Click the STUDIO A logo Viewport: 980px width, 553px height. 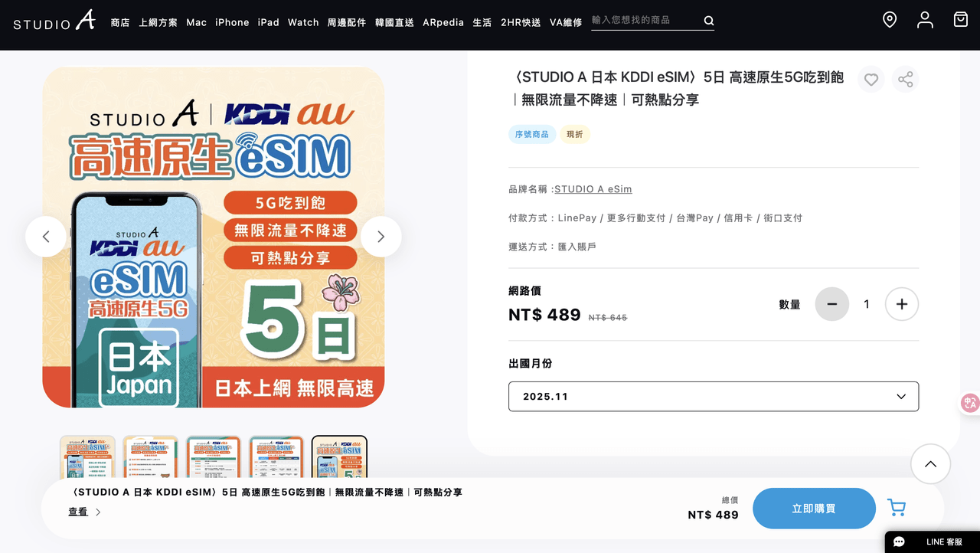54,21
